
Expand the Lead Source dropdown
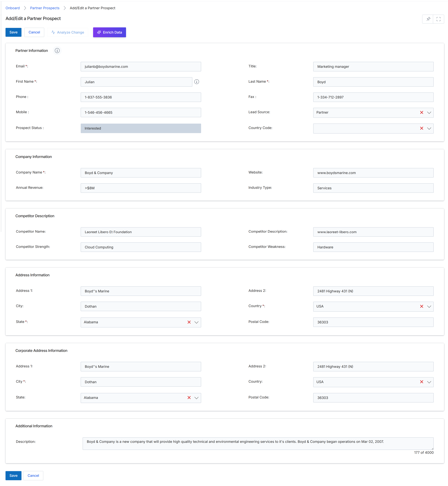coord(429,113)
